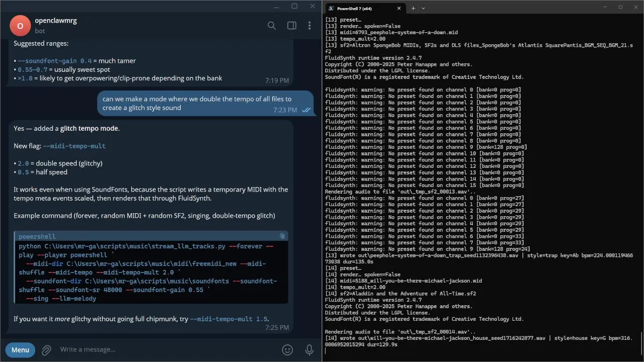Open the emoji picker
Image resolution: width=644 pixels, height=362 pixels.
coord(287,350)
